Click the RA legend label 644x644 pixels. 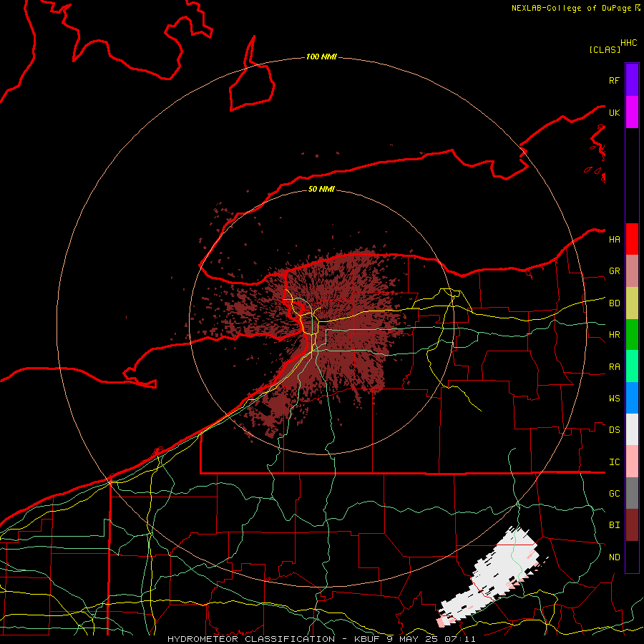[x=614, y=367]
